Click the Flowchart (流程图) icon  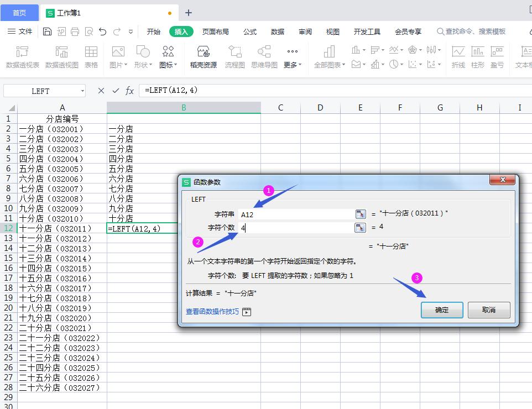coord(235,57)
